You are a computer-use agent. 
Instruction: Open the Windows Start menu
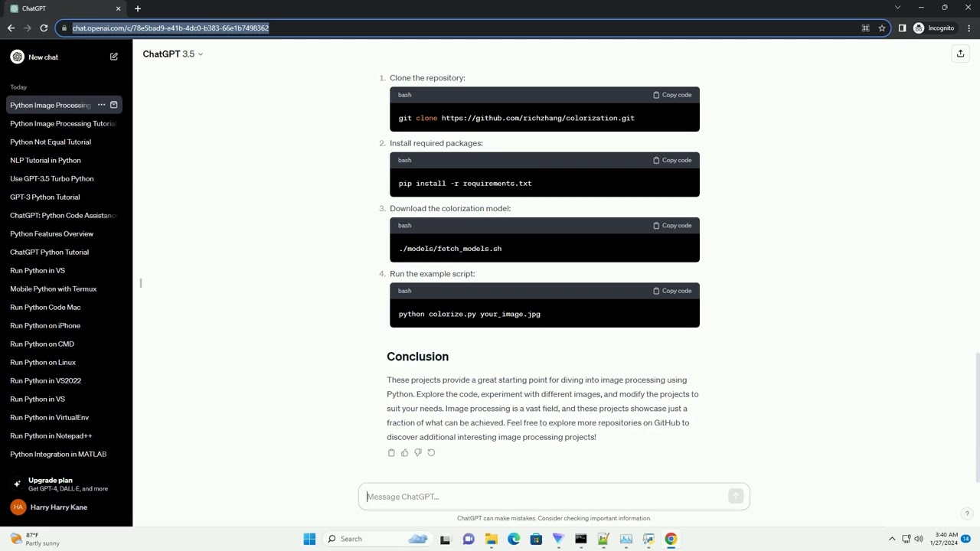(x=309, y=539)
